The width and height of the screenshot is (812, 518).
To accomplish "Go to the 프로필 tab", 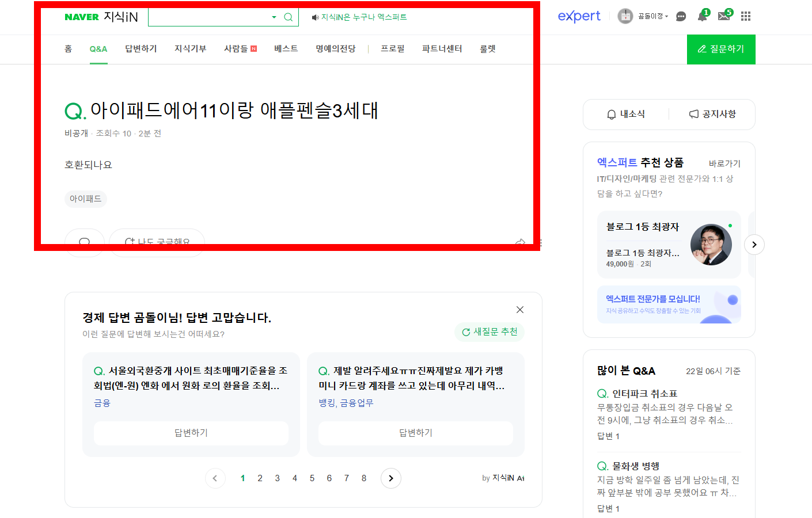I will [x=393, y=49].
